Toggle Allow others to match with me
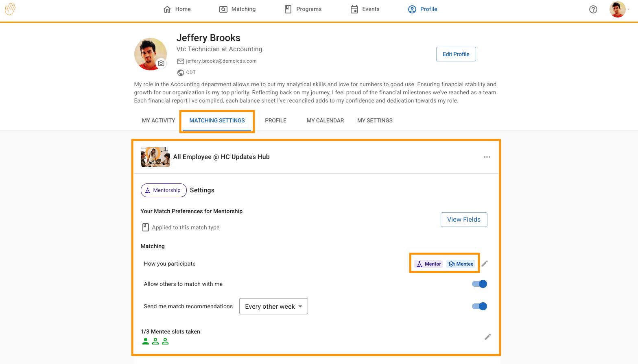This screenshot has width=638, height=364. tap(479, 284)
